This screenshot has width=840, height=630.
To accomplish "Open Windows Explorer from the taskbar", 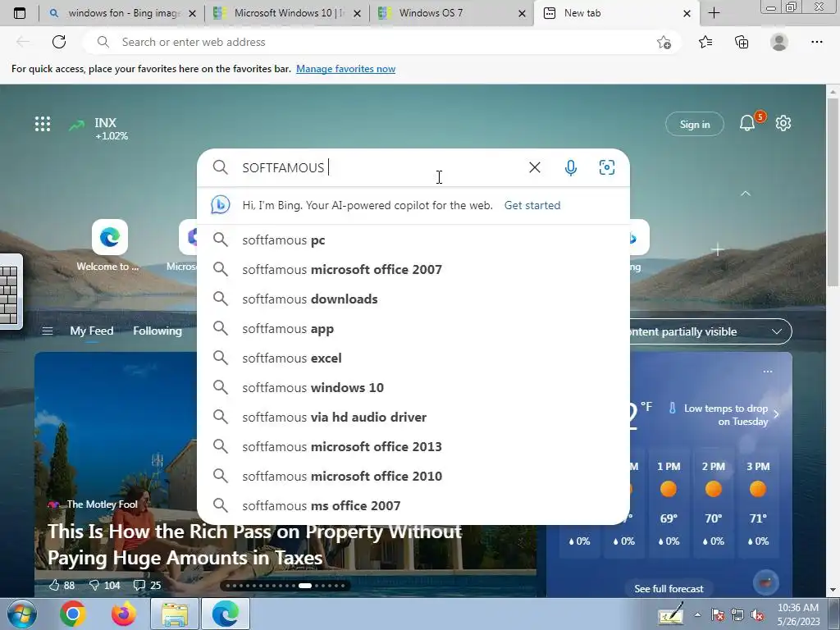I will (175, 614).
